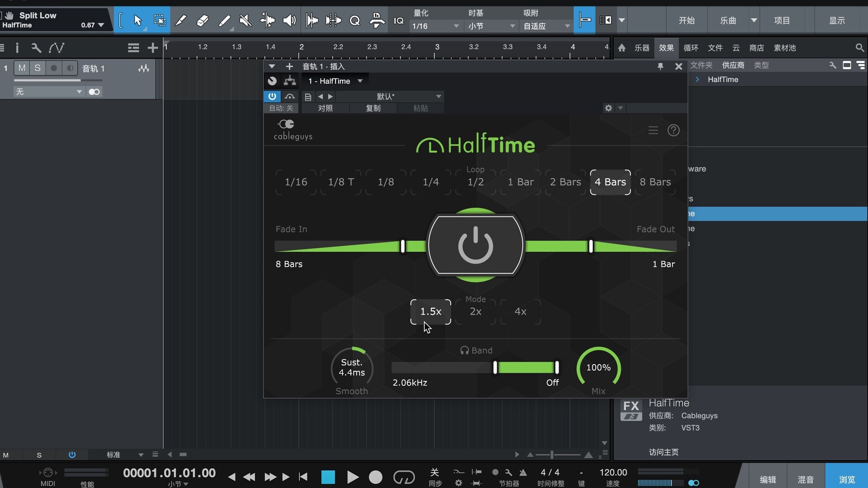The height and width of the screenshot is (488, 868).
Task: Open the track input 无 dropdown
Action: point(49,92)
